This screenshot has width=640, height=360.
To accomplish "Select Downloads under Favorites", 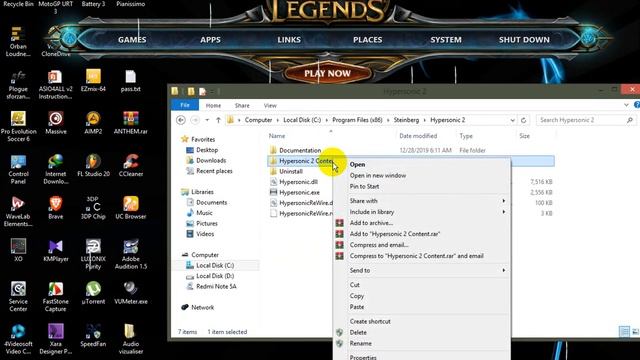I will [211, 160].
